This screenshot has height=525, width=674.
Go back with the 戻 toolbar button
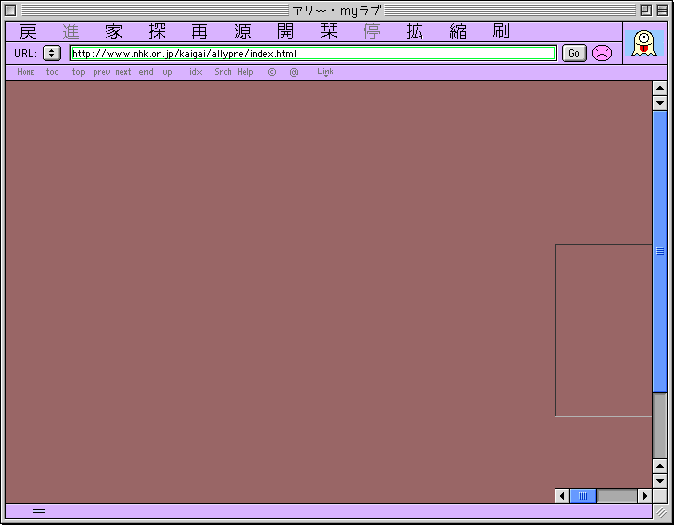point(28,31)
